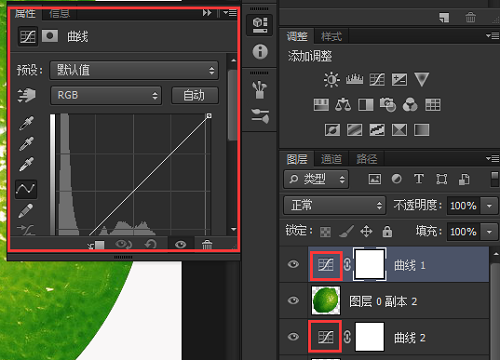Open the Info panel icon

(260, 52)
